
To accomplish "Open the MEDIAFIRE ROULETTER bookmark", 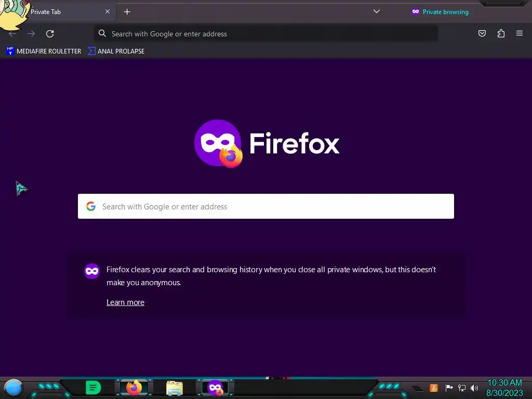I will [x=44, y=51].
